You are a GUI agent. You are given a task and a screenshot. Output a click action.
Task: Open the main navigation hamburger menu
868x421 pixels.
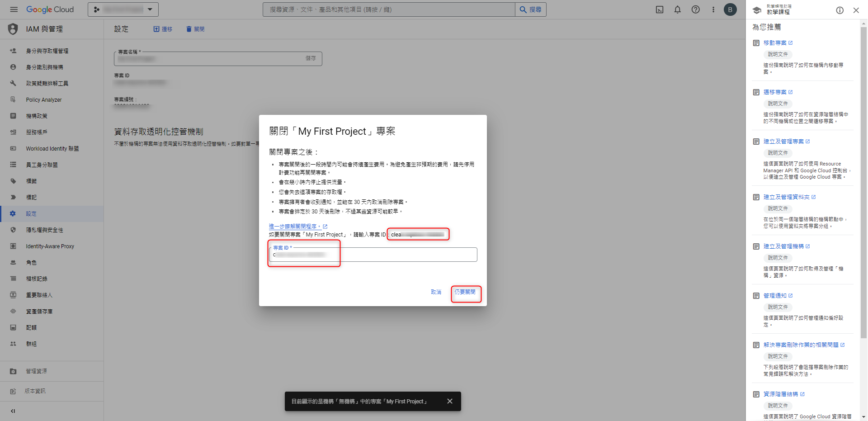tap(14, 9)
